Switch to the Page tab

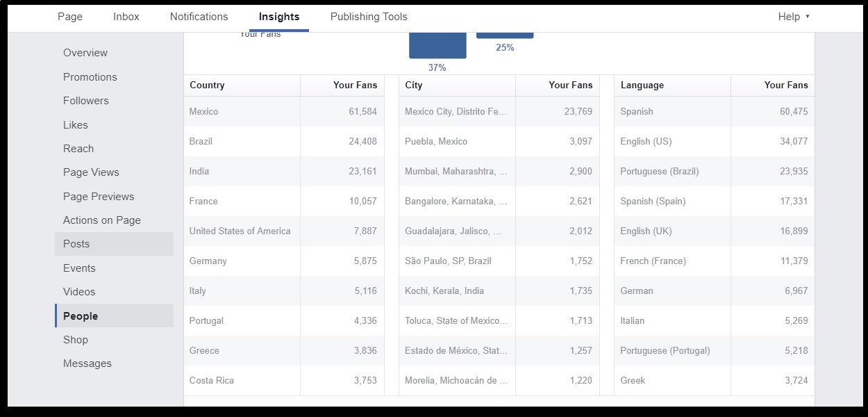pos(70,17)
